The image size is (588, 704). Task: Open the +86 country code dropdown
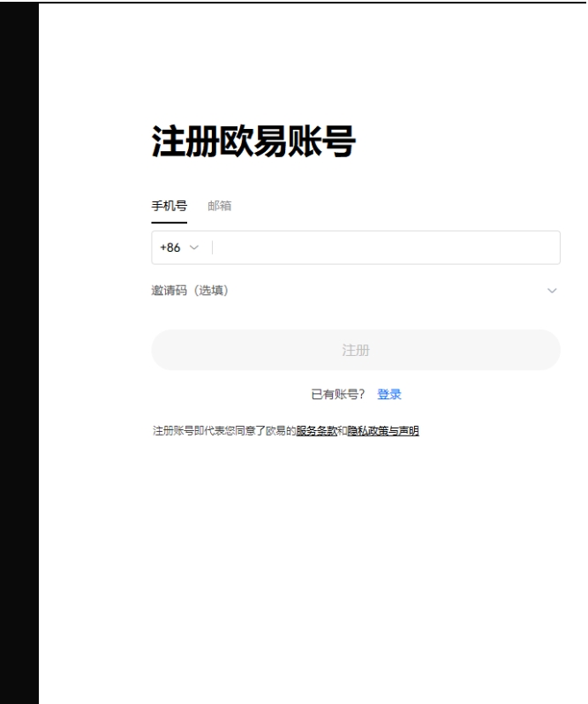click(x=179, y=247)
